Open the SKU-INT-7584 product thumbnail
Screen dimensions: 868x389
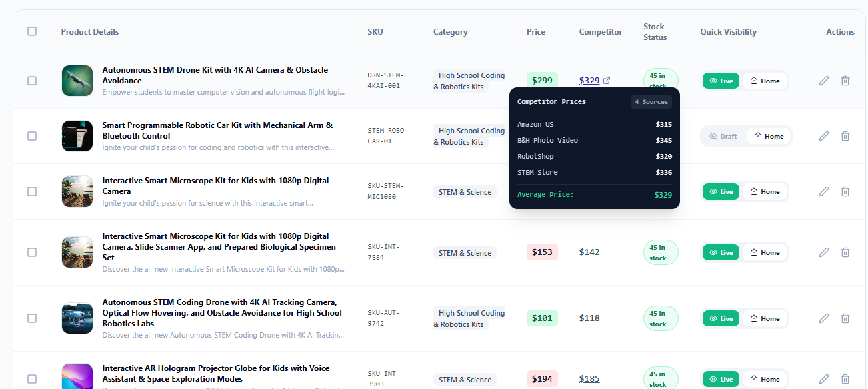pyautogui.click(x=77, y=252)
